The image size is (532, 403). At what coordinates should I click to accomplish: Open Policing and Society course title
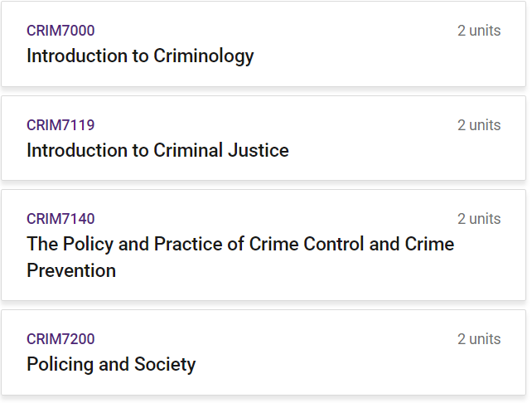pyautogui.click(x=111, y=364)
